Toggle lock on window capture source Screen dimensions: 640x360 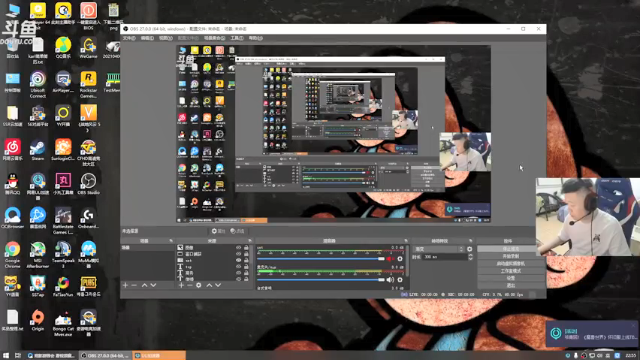246,254
